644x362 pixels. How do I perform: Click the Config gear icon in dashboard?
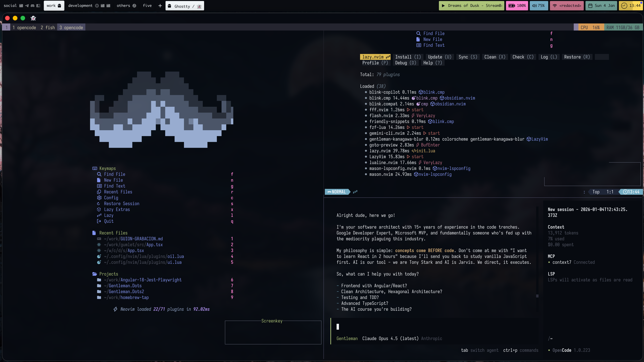pyautogui.click(x=99, y=198)
